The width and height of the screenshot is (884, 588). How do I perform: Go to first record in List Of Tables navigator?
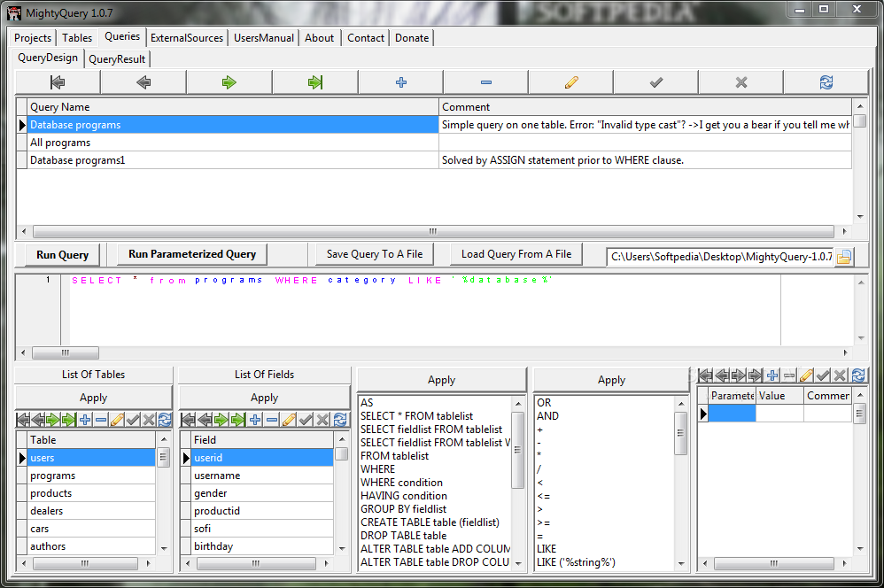pos(23,420)
